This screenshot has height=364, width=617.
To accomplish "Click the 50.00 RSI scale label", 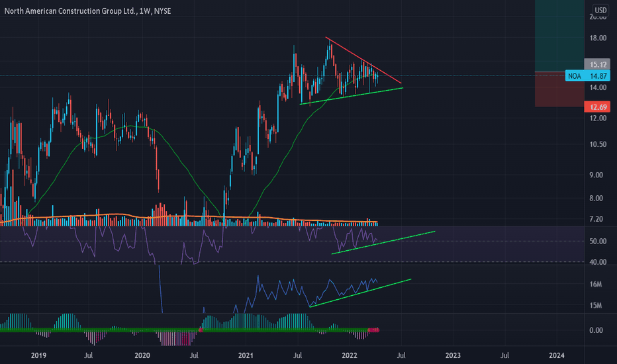I will pos(598,241).
